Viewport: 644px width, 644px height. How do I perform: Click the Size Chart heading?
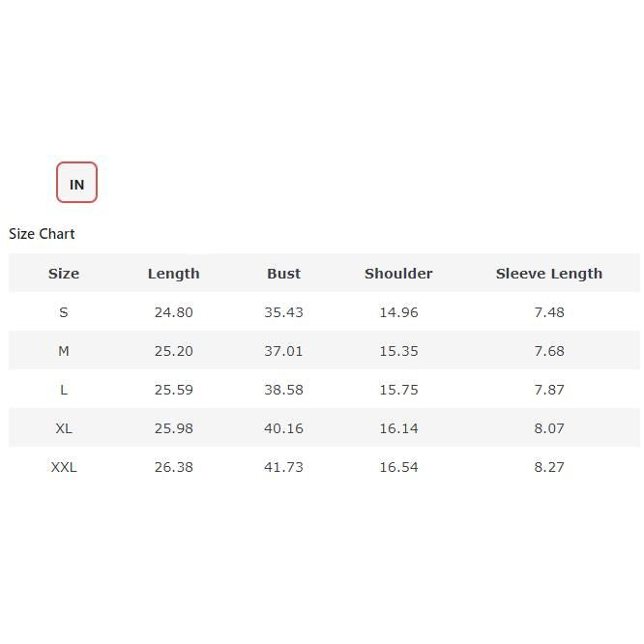[x=42, y=234]
